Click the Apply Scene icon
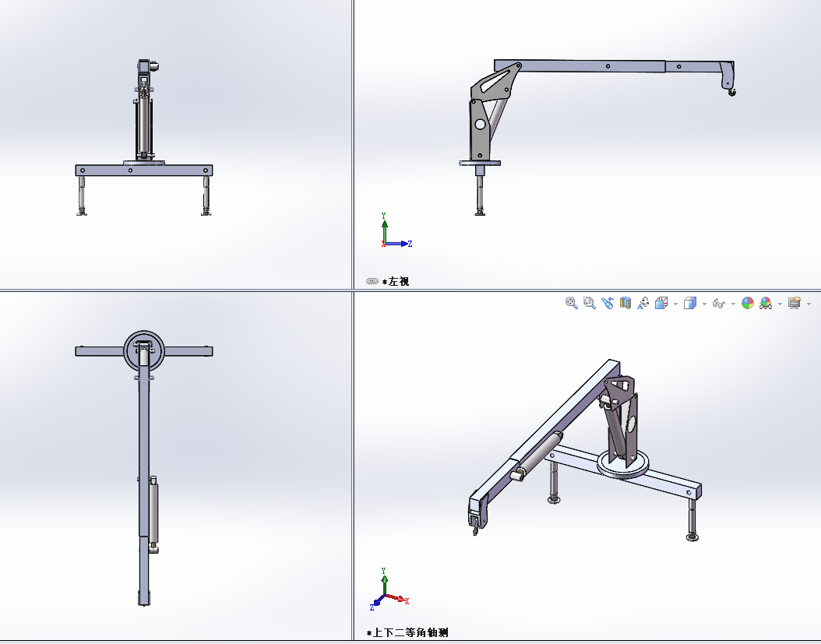The width and height of the screenshot is (821, 644). click(766, 303)
